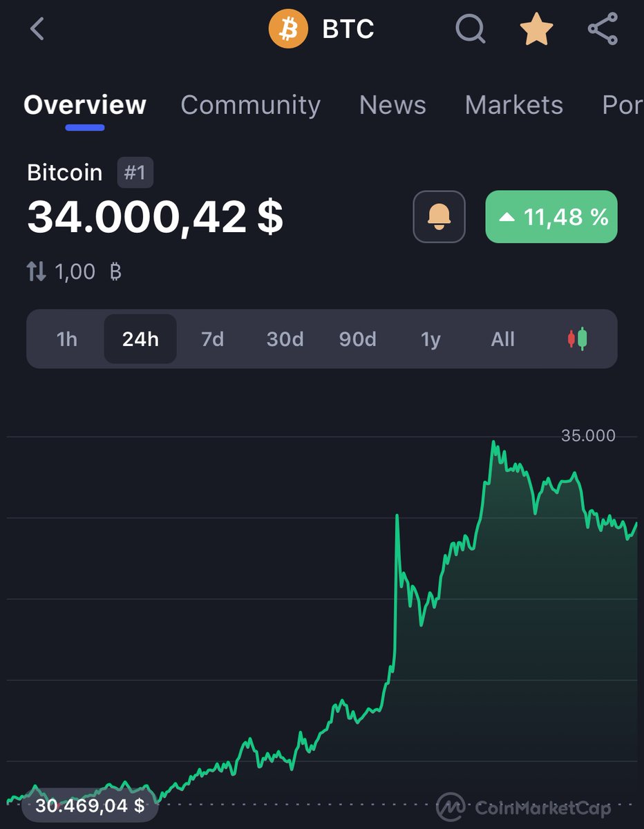Image resolution: width=644 pixels, height=829 pixels.
Task: Tap the orange Bitcoin logo icon
Action: (288, 29)
